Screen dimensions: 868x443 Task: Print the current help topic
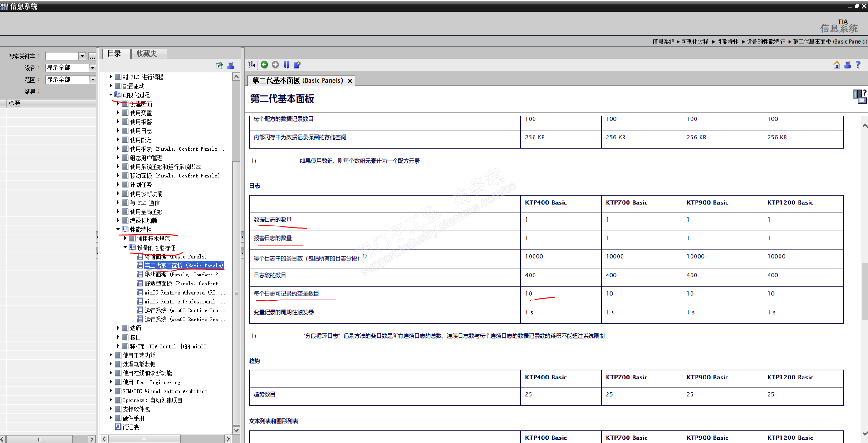click(847, 64)
